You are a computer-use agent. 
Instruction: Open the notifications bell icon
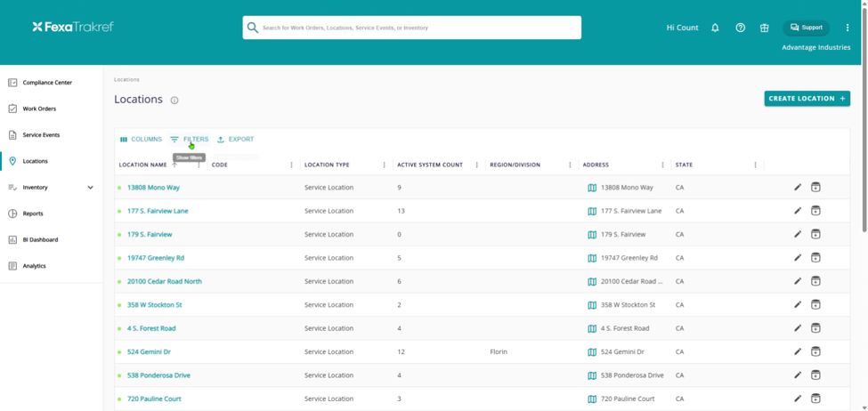point(715,28)
